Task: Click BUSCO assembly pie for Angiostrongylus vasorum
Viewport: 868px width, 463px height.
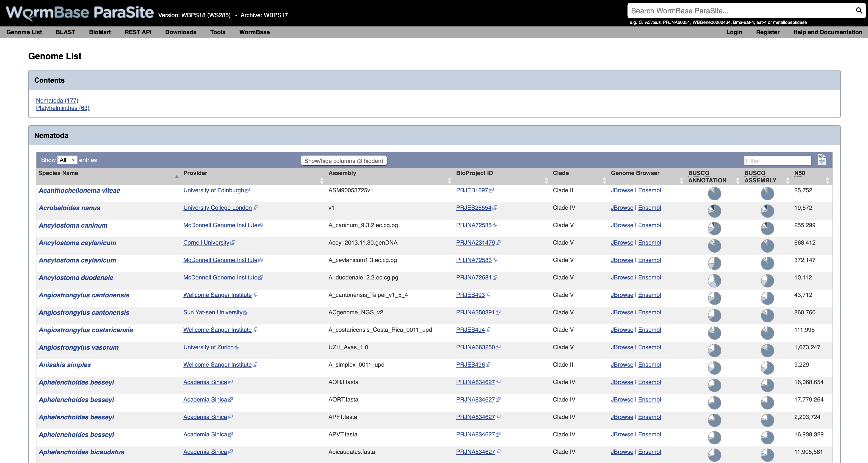Action: click(767, 350)
